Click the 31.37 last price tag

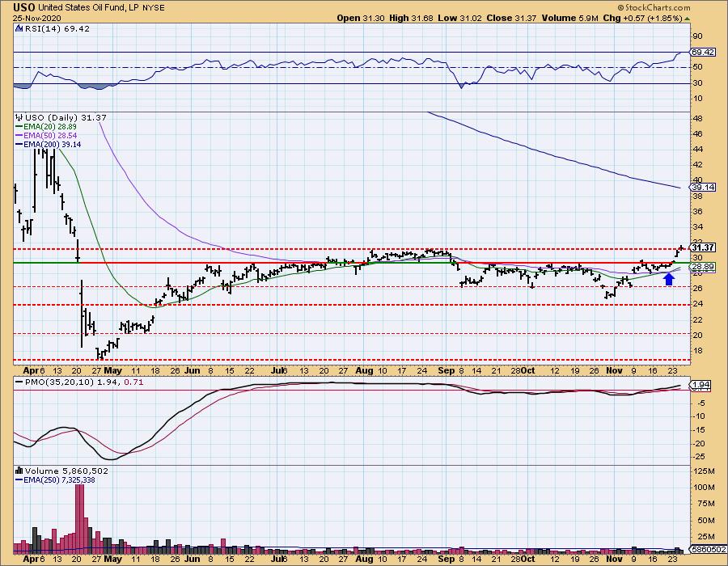(703, 247)
